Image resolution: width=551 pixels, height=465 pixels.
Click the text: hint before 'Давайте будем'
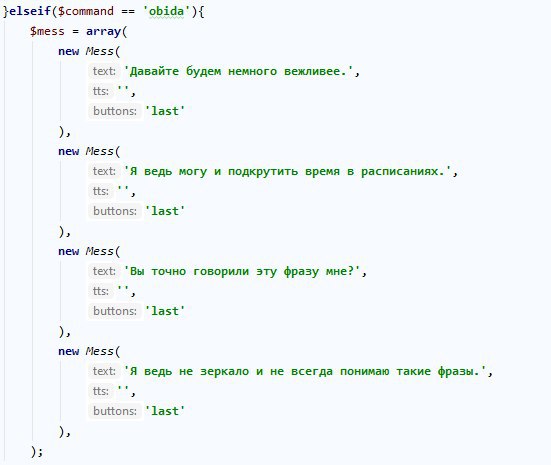click(104, 71)
